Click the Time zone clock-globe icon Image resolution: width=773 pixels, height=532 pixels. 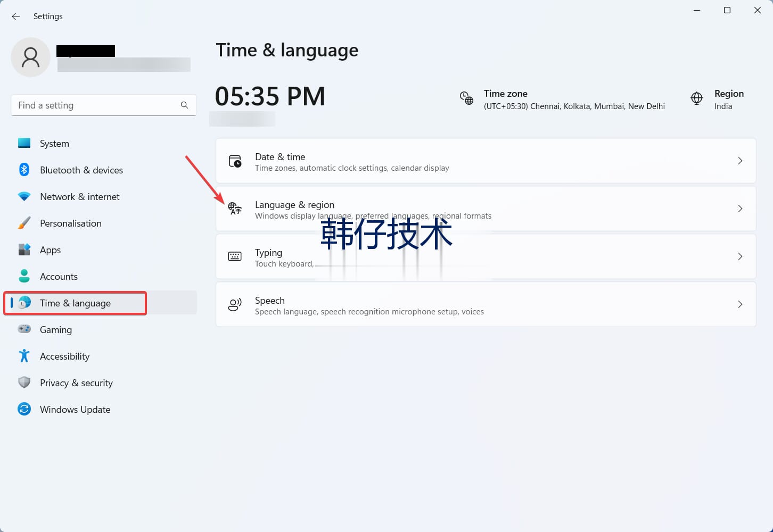466,98
